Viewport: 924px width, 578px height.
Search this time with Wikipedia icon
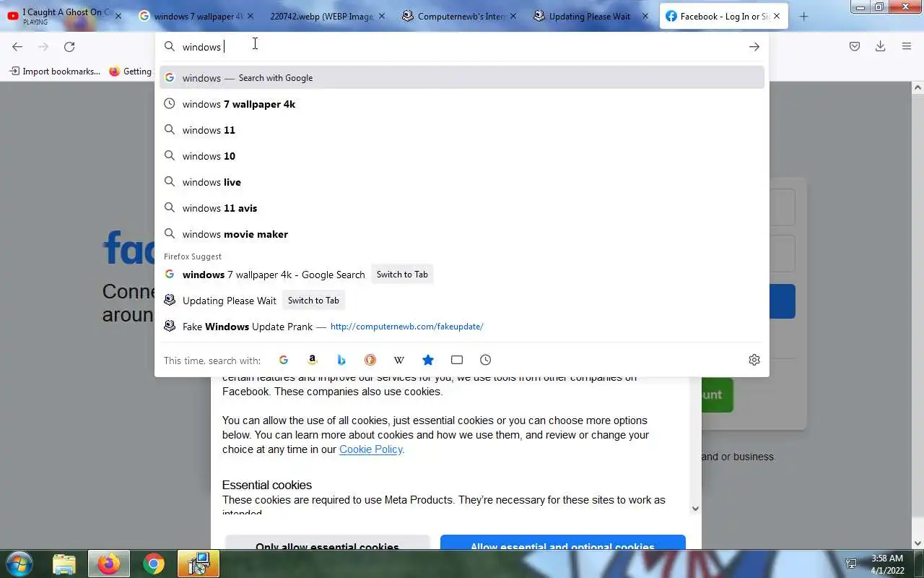coord(399,360)
